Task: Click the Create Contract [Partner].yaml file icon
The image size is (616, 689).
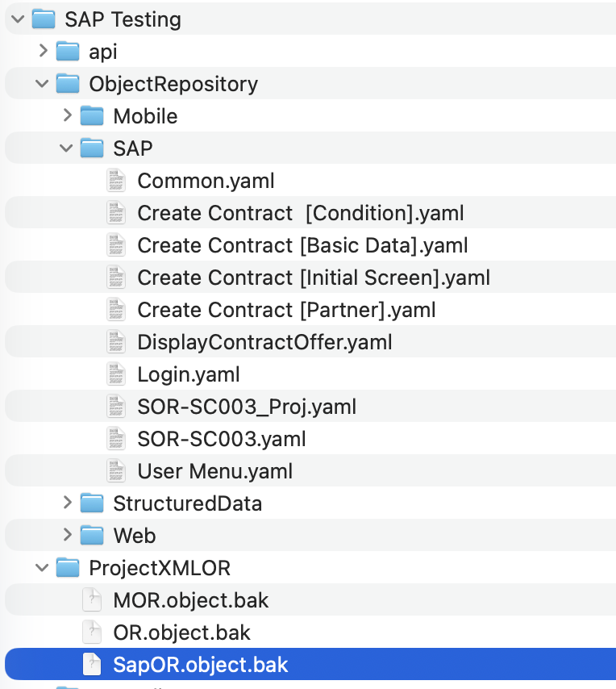Action: 116,310
